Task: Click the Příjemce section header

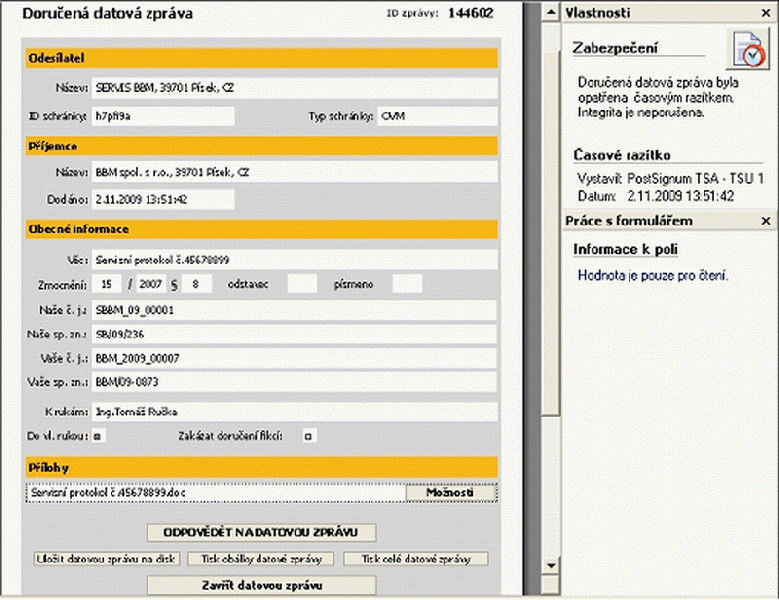Action: click(x=262, y=146)
